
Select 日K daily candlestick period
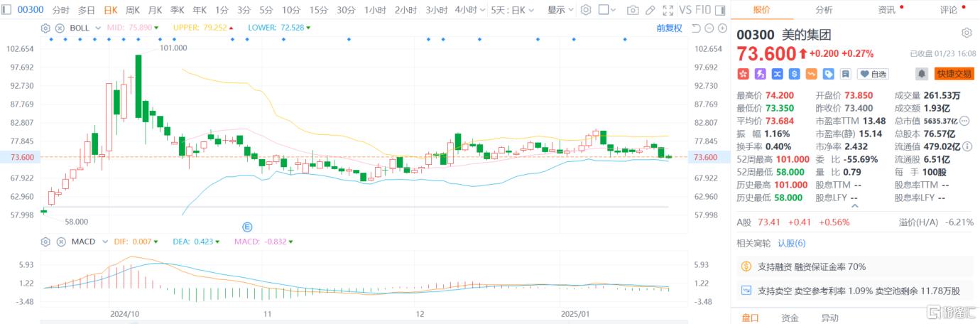coord(110,10)
